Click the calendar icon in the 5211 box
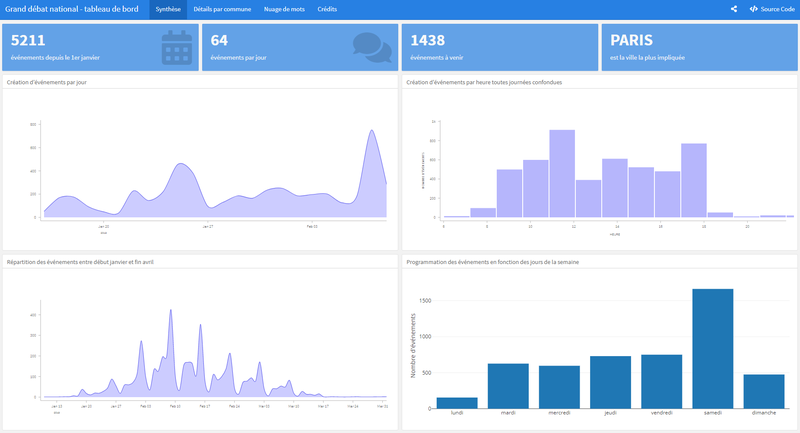 pyautogui.click(x=176, y=47)
